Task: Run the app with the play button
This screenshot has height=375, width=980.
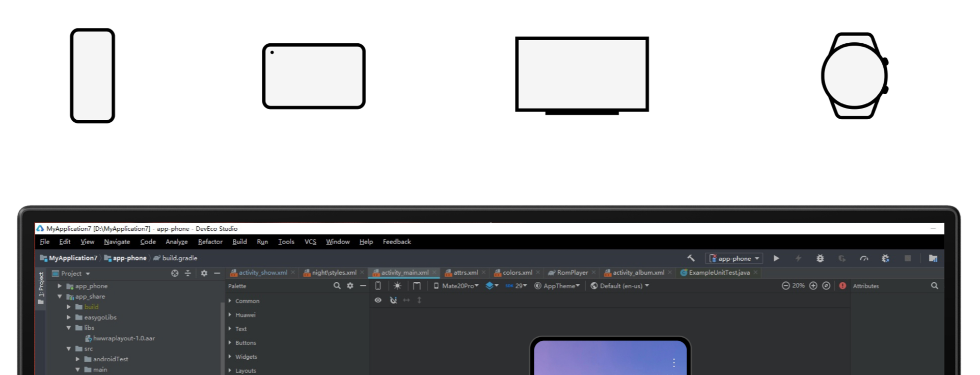Action: point(776,258)
